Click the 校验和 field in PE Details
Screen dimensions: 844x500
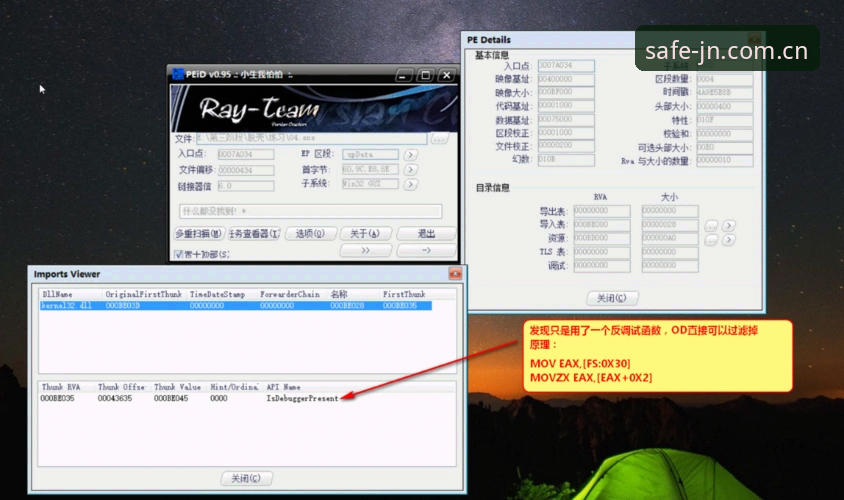click(x=725, y=133)
